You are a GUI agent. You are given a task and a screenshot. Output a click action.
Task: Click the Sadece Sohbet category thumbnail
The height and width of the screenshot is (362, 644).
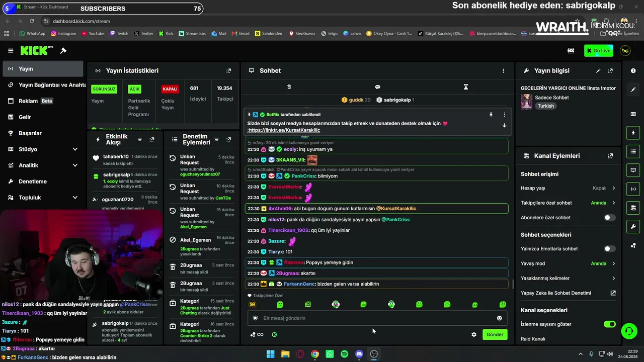(x=526, y=102)
